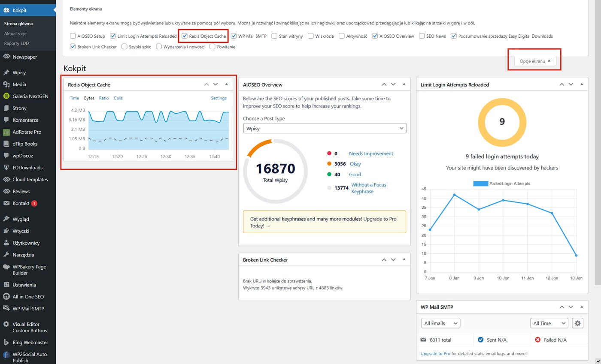The width and height of the screenshot is (601, 364).
Task: Switch Redis Object Cache to Ratio tab
Action: click(x=103, y=98)
